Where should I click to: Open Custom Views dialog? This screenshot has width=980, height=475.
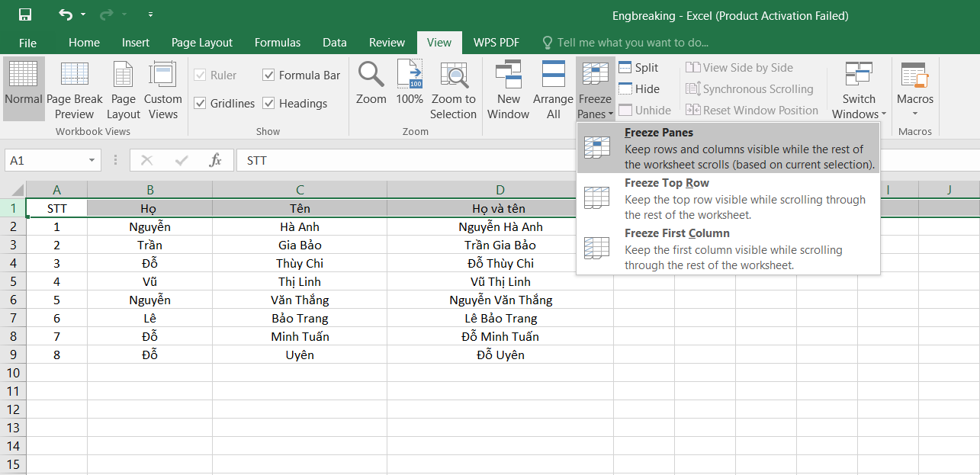point(162,90)
